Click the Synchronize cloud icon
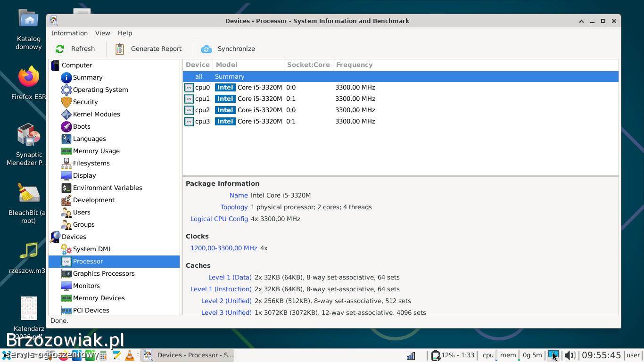644x362 pixels. 206,49
